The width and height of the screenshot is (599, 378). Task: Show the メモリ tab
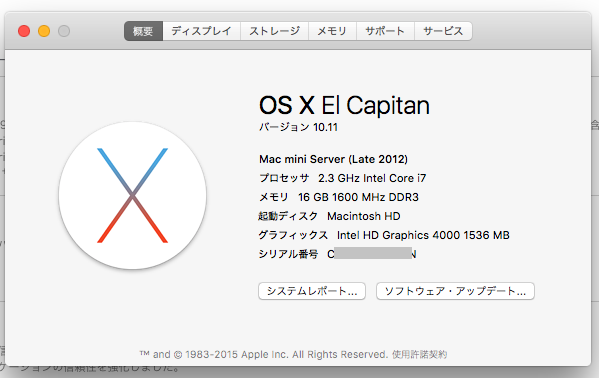click(x=332, y=31)
